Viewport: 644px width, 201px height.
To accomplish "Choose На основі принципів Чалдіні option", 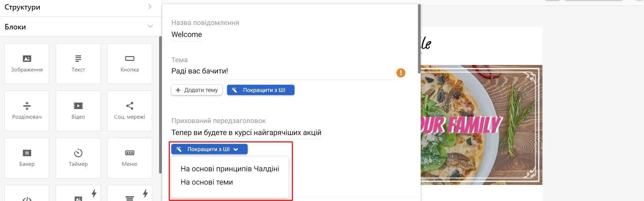I will pyautogui.click(x=230, y=169).
